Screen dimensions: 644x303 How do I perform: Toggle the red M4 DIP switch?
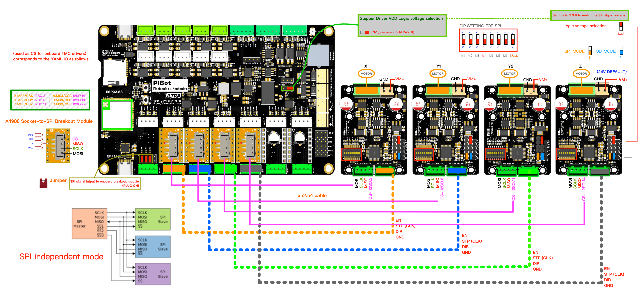pos(484,40)
